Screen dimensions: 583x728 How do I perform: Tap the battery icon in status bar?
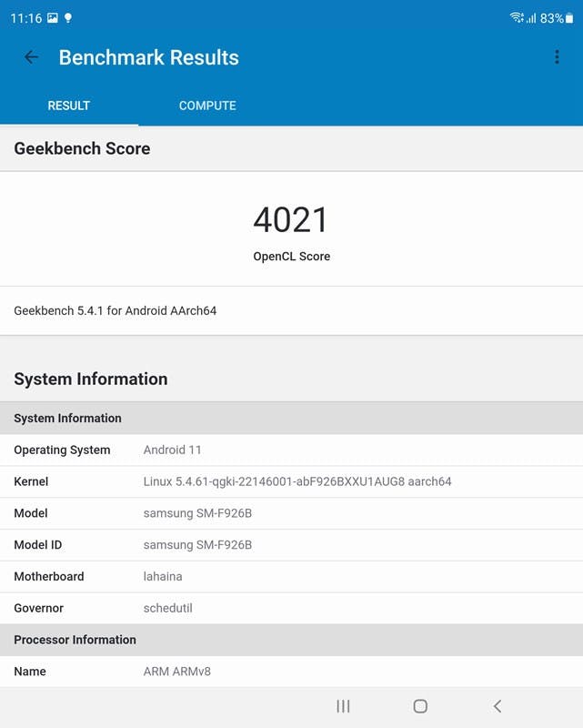click(569, 18)
